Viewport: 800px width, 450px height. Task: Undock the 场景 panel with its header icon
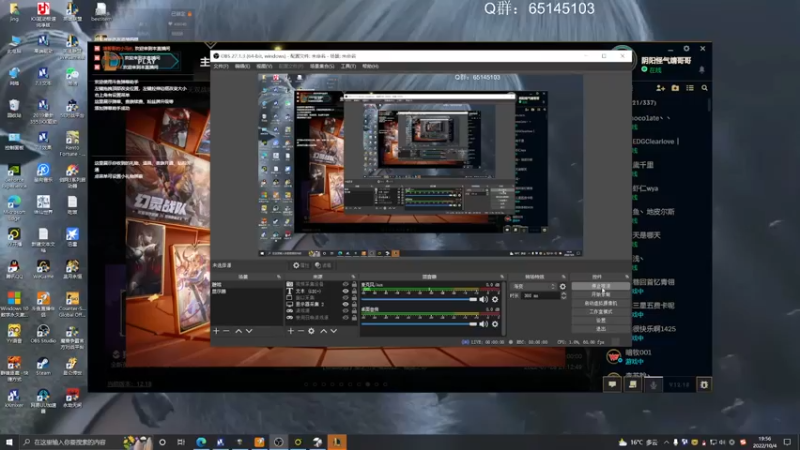coord(279,277)
